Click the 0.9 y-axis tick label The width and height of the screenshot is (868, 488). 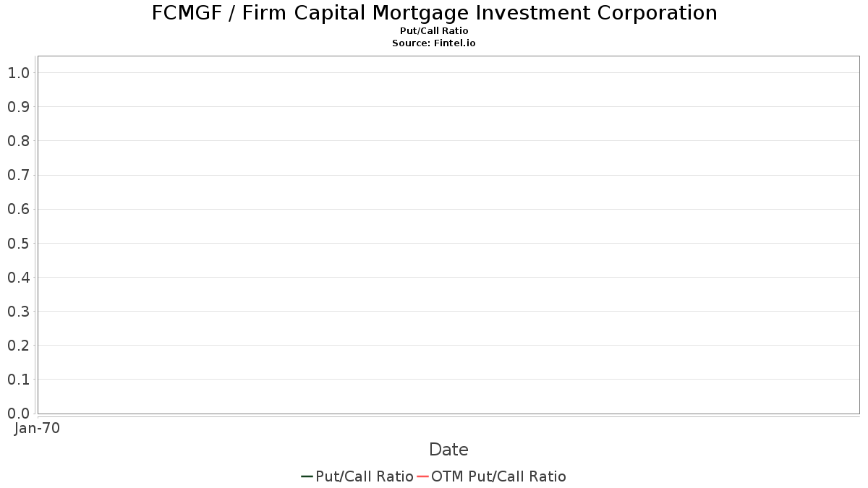pos(19,107)
